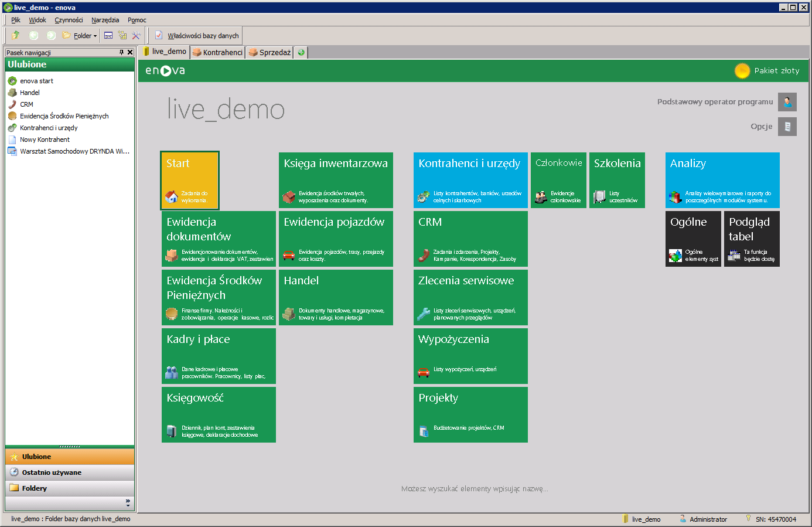Click the SN: 45470004 license entry
Viewport: 812px width, 527px height.
pyautogui.click(x=770, y=519)
